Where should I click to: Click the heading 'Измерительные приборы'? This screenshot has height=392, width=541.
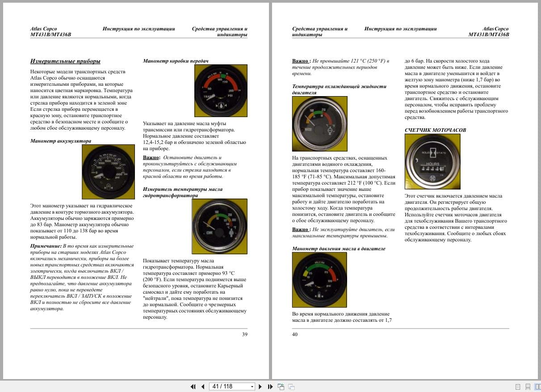coord(65,61)
